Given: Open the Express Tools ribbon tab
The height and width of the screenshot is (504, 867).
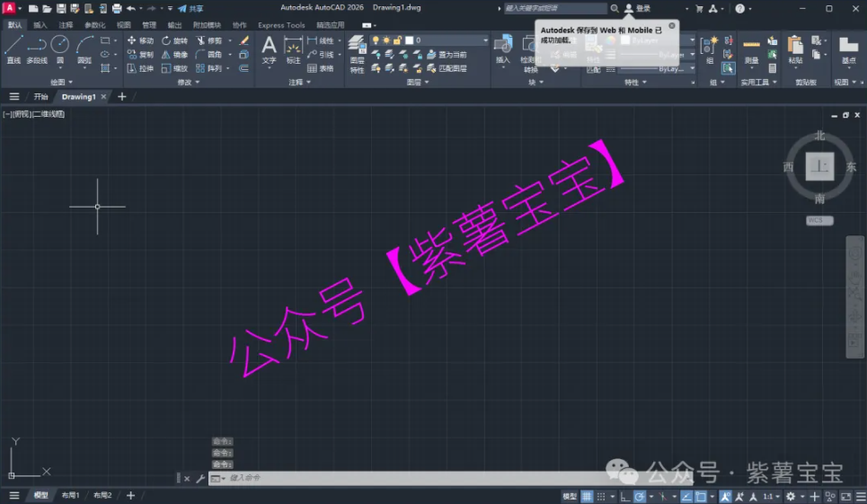Looking at the screenshot, I should [281, 25].
